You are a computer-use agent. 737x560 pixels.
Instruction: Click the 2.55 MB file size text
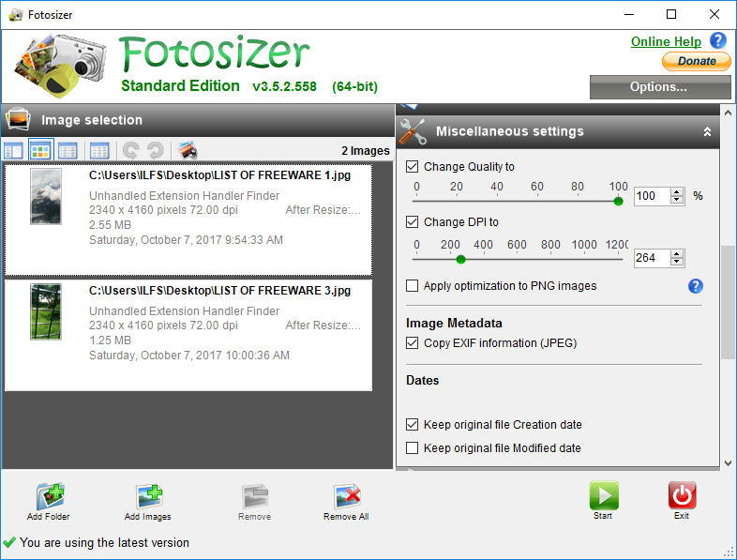click(110, 225)
